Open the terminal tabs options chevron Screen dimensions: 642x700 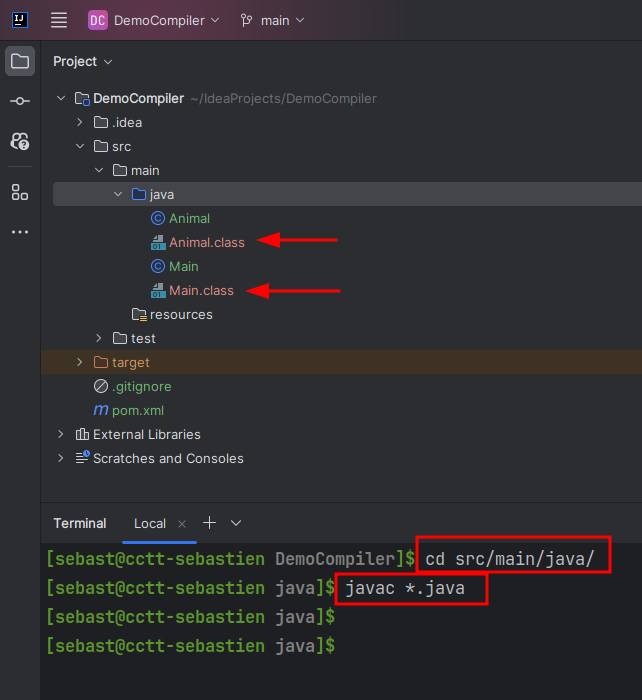pyautogui.click(x=236, y=523)
